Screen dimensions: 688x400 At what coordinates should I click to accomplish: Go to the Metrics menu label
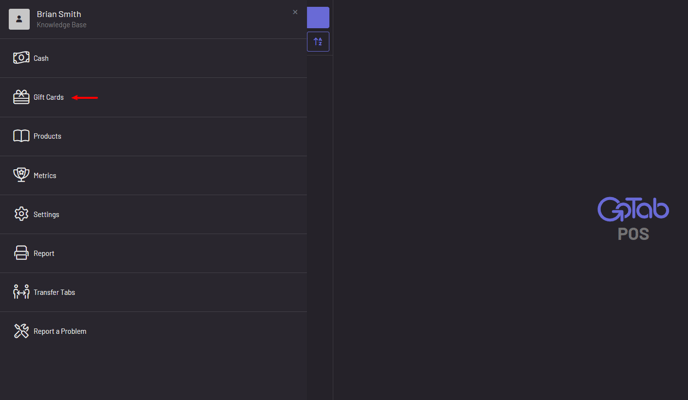(45, 176)
